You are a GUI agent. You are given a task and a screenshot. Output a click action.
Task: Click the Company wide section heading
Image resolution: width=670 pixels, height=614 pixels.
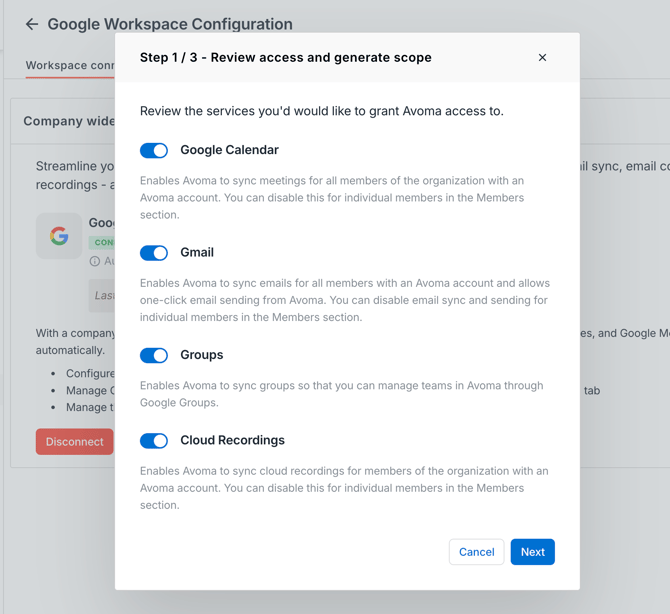69,121
